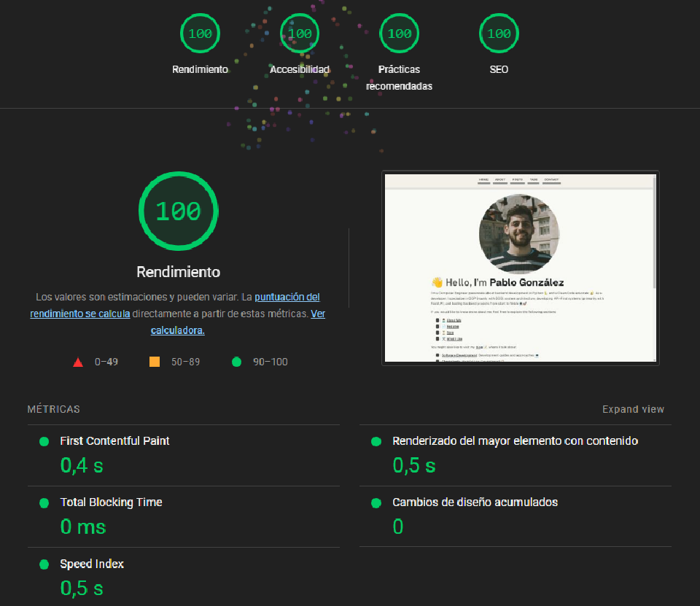The image size is (700, 606).
Task: Click the MÉTRICAS section heading
Action: click(x=53, y=409)
